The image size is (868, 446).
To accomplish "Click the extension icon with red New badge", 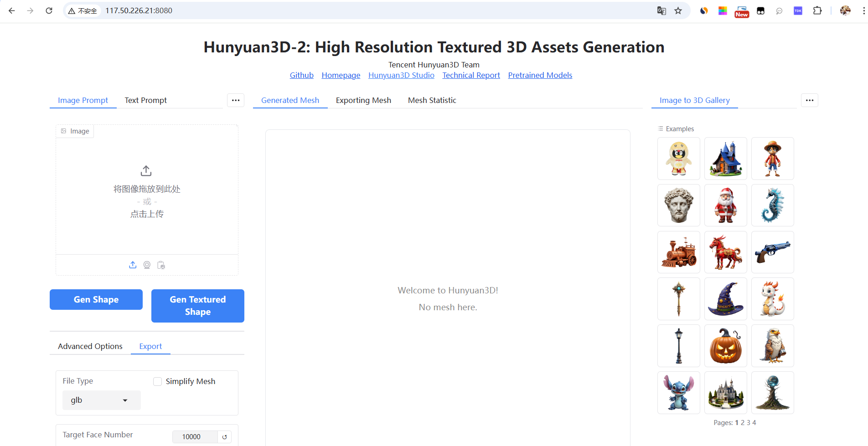I will [742, 11].
